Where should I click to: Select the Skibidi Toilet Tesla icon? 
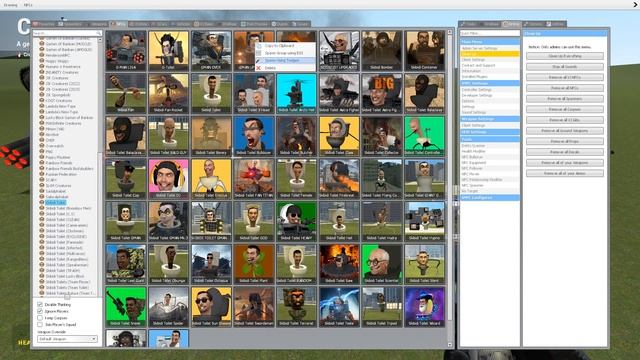click(339, 307)
